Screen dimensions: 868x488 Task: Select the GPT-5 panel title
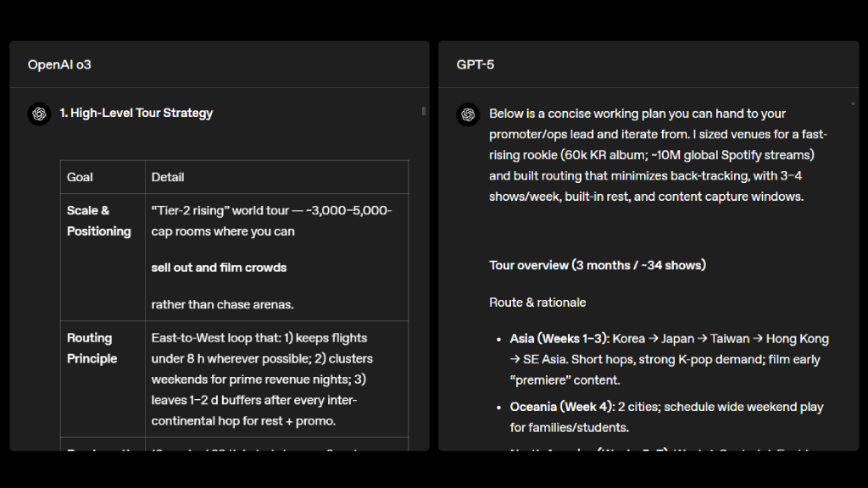coord(476,64)
